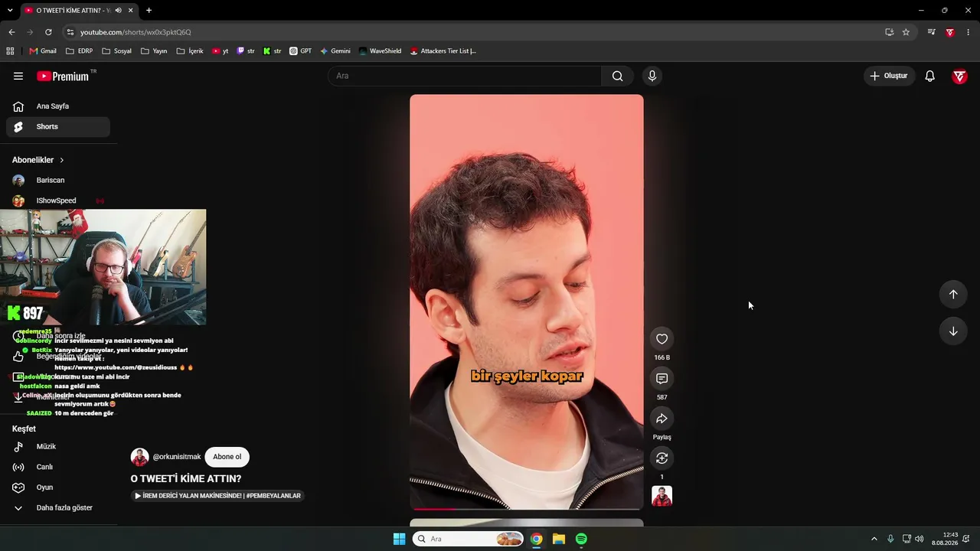Expand the Abonelikler section
This screenshot has width=980, height=551.
pyautogui.click(x=38, y=160)
